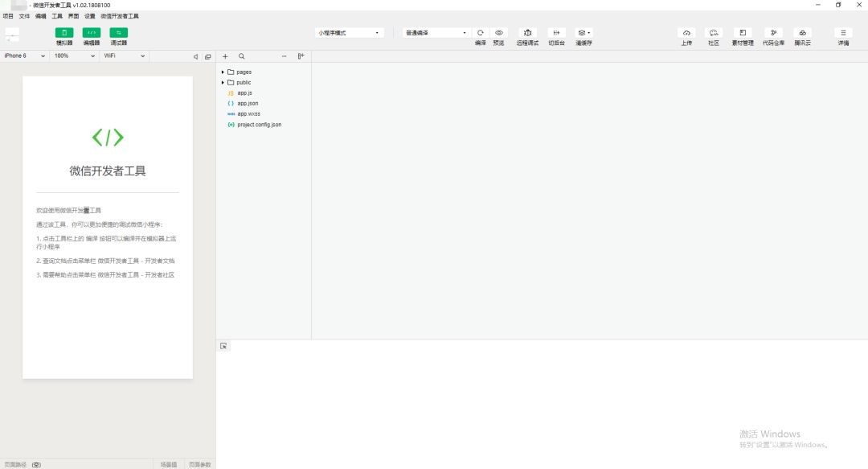Restore down the application window
The width and height of the screenshot is (868, 469).
tap(838, 5)
